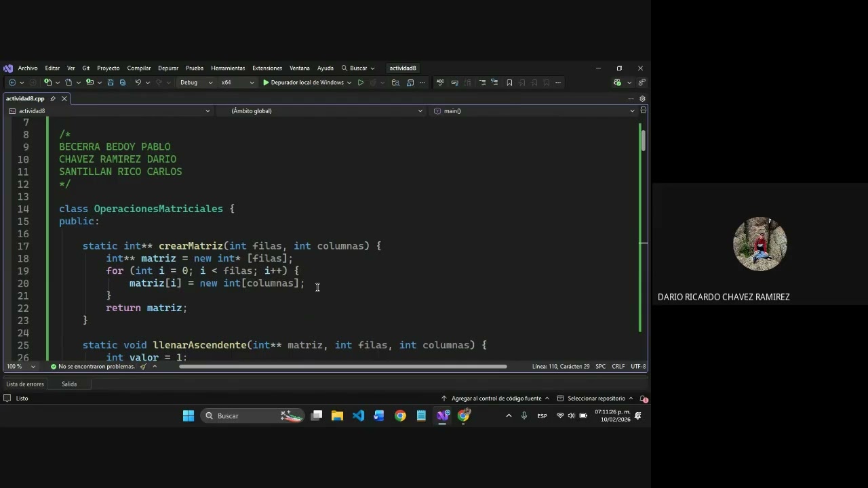Click the Línea 110, Carácter 29 indicator

click(561, 367)
